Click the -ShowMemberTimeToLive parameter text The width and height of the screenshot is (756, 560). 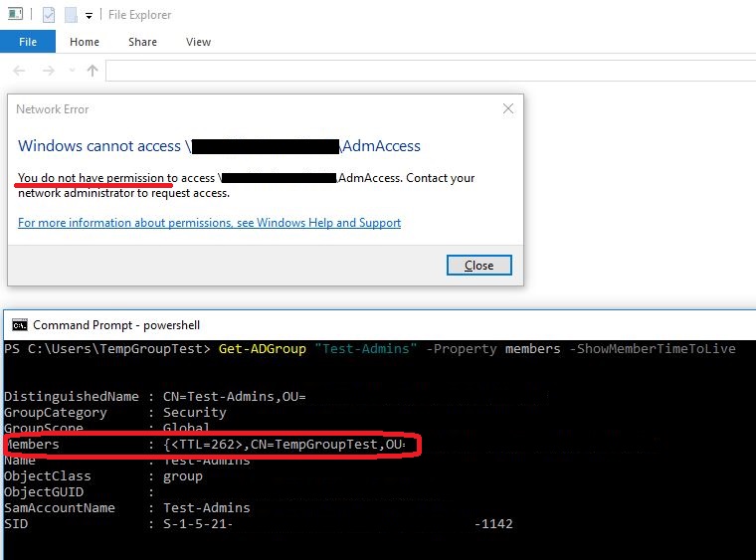tap(653, 348)
